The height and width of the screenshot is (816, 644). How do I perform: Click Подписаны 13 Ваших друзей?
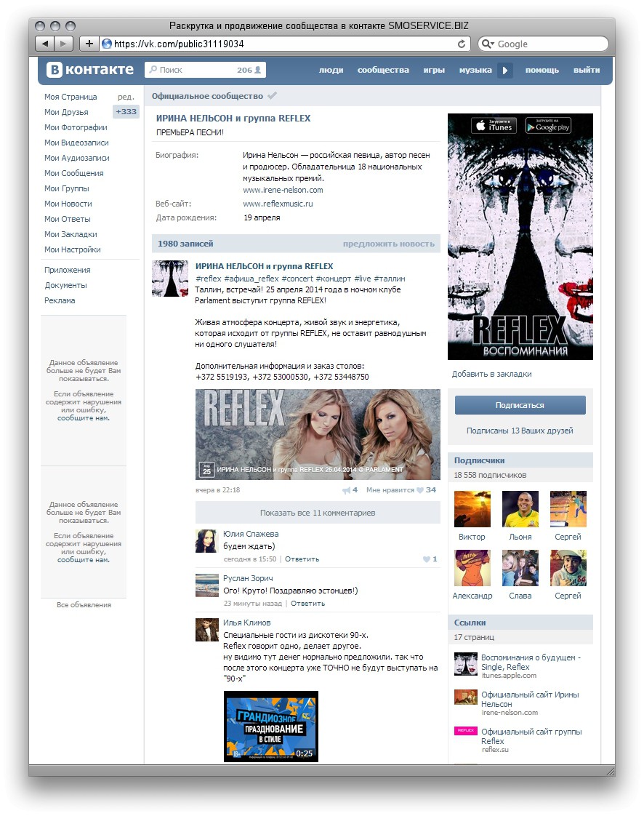520,431
